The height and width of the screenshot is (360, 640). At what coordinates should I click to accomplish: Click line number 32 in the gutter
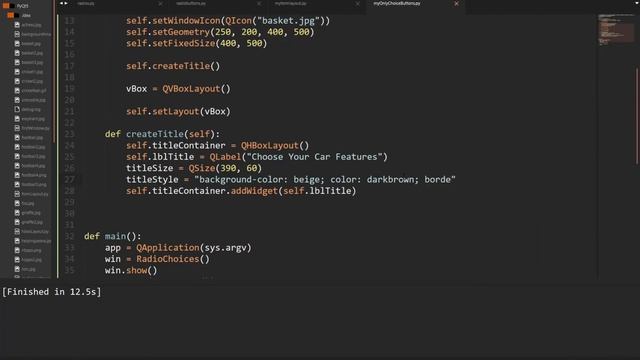click(x=69, y=236)
